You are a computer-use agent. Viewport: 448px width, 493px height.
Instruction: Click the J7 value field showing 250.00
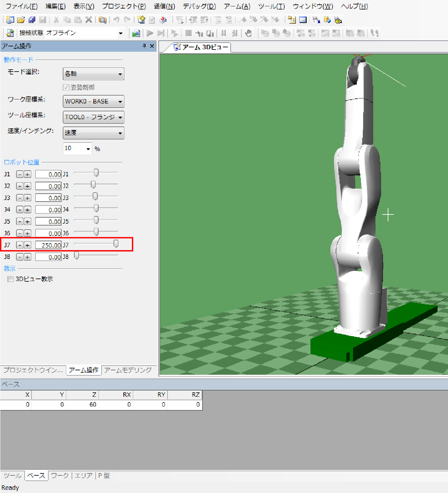(48, 245)
